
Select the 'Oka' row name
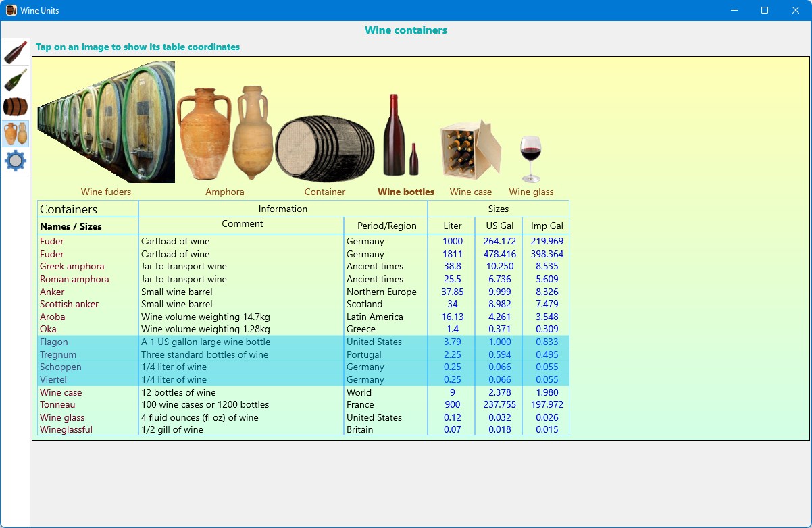click(48, 329)
